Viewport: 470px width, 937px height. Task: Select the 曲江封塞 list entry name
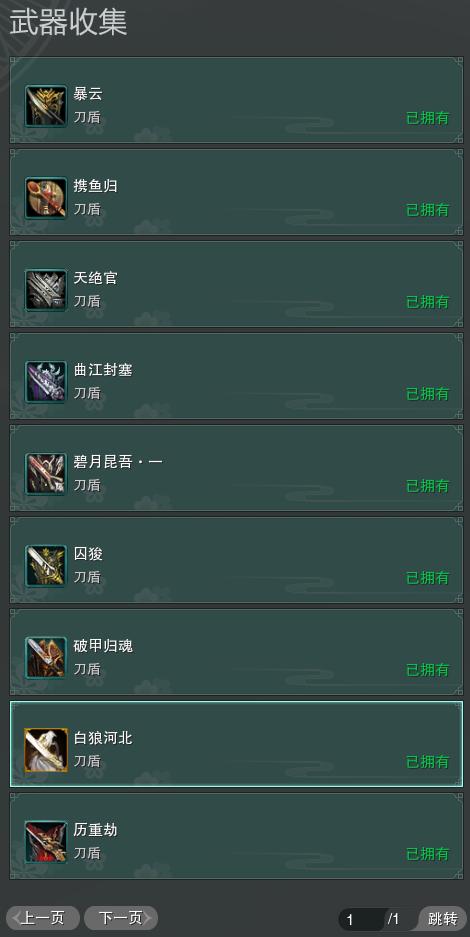click(103, 370)
